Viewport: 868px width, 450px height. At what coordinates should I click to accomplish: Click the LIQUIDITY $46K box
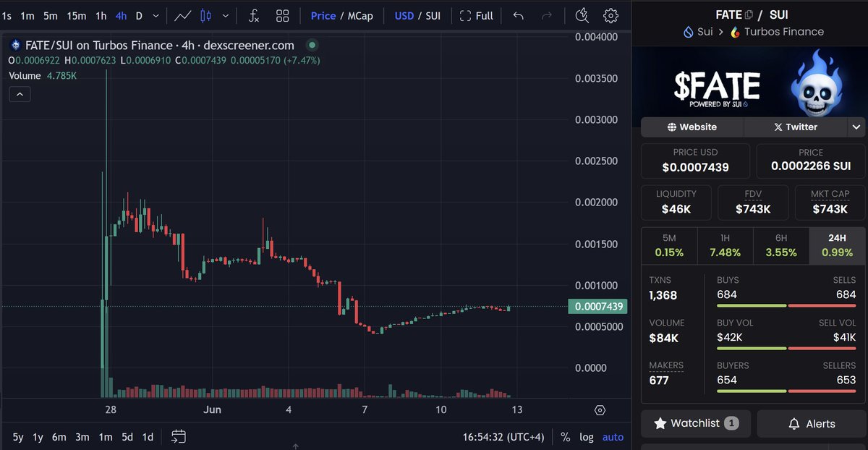(x=676, y=203)
